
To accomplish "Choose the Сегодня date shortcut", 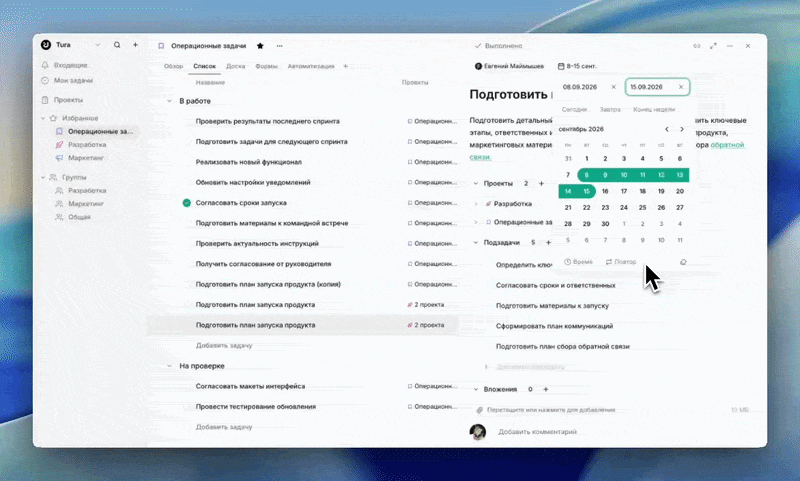I will pyautogui.click(x=574, y=110).
